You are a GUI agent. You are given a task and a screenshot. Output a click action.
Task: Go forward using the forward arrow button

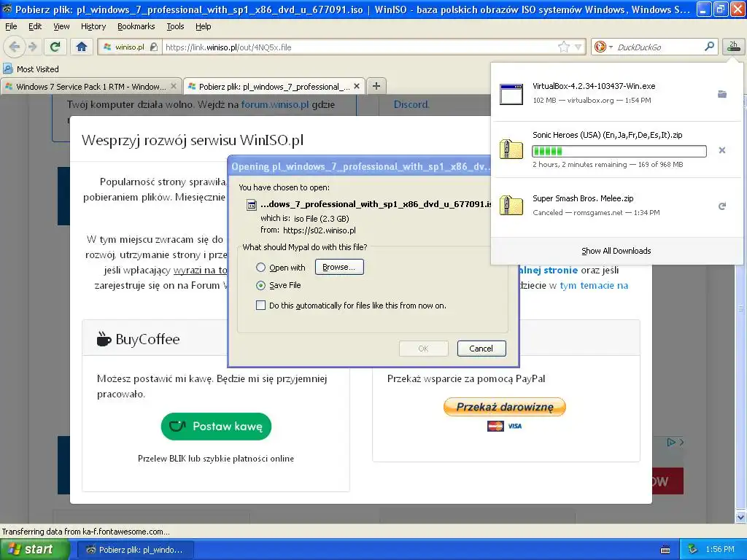pos(32,47)
